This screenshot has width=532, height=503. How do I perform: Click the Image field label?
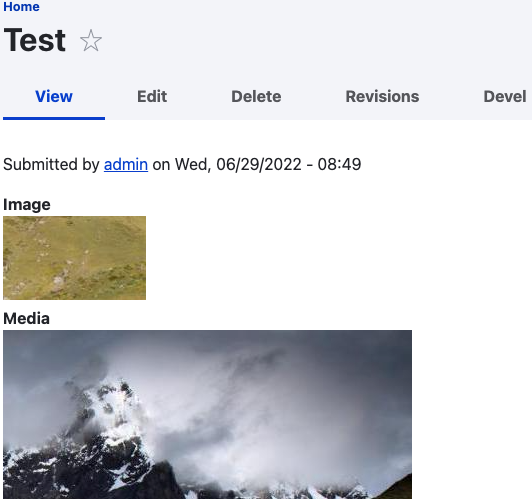(x=27, y=205)
